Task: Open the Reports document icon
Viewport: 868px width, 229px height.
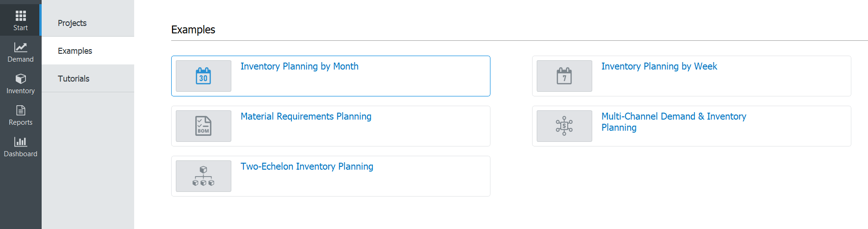Action: click(20, 110)
